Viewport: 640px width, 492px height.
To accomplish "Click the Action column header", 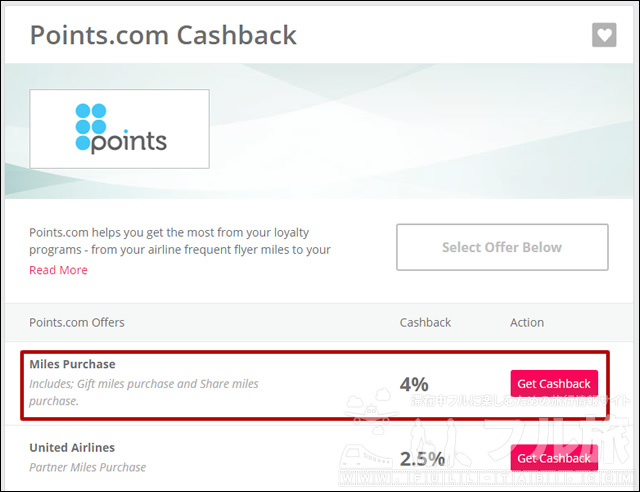I will click(x=527, y=323).
